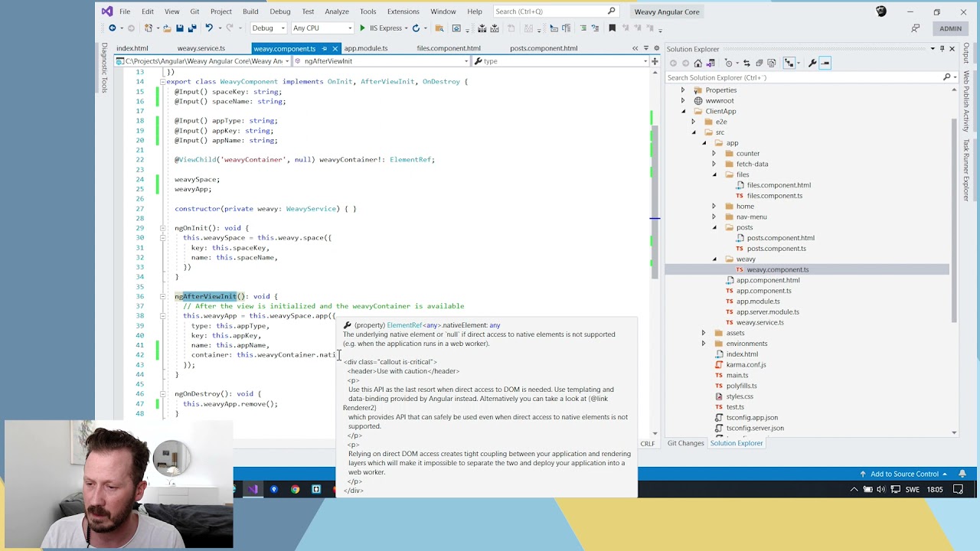Click the Find in Files icon
This screenshot has height=551, width=980.
(439, 28)
